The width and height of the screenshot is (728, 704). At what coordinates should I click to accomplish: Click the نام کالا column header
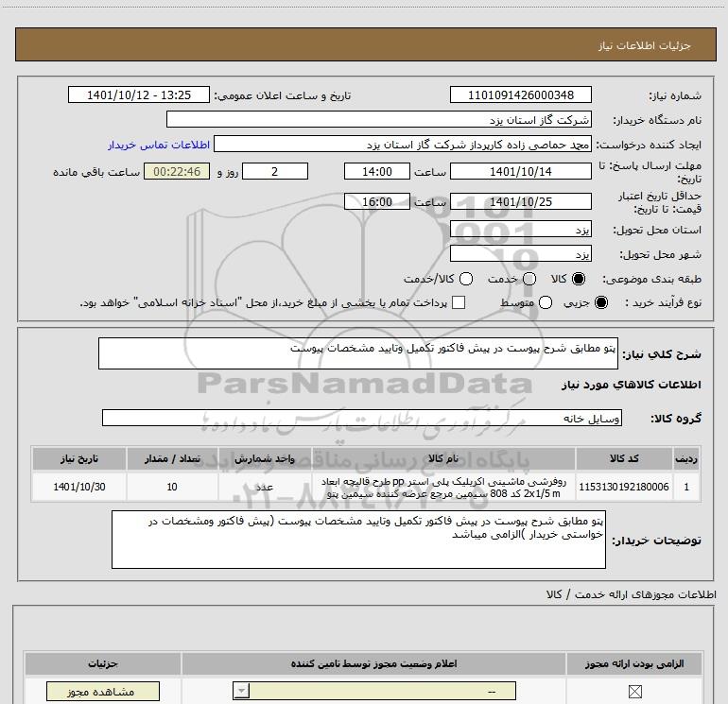click(x=443, y=458)
